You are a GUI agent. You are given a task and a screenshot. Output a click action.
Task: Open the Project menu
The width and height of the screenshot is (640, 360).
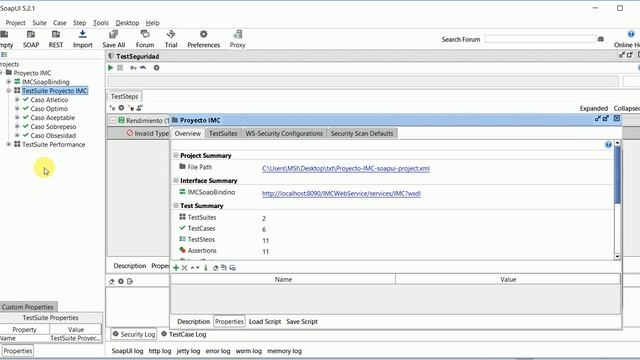tap(16, 23)
